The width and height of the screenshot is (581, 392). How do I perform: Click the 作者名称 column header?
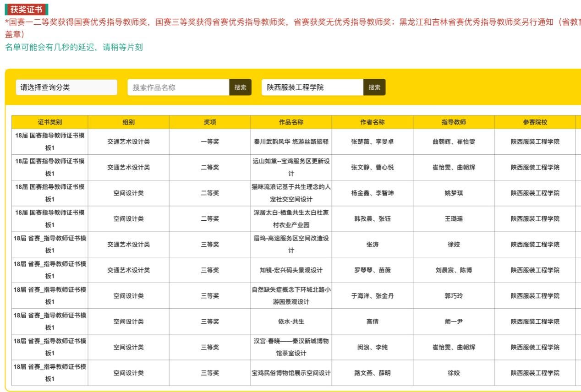pyautogui.click(x=372, y=122)
